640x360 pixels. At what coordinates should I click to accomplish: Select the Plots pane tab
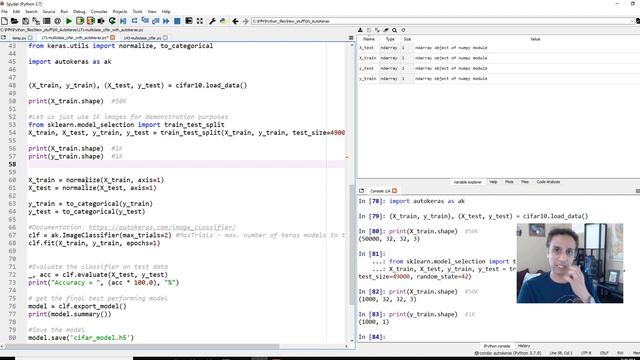pos(509,182)
